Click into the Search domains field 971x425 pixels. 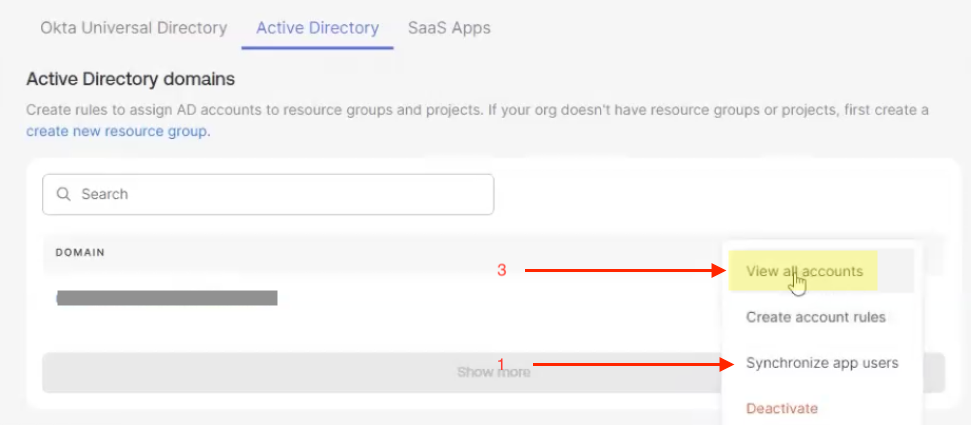click(x=268, y=195)
